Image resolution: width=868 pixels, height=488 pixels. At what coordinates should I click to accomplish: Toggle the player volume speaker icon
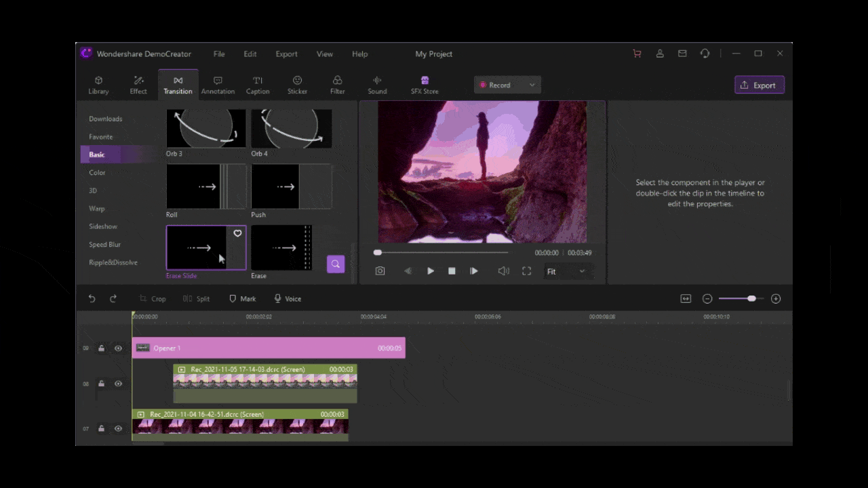[503, 271]
